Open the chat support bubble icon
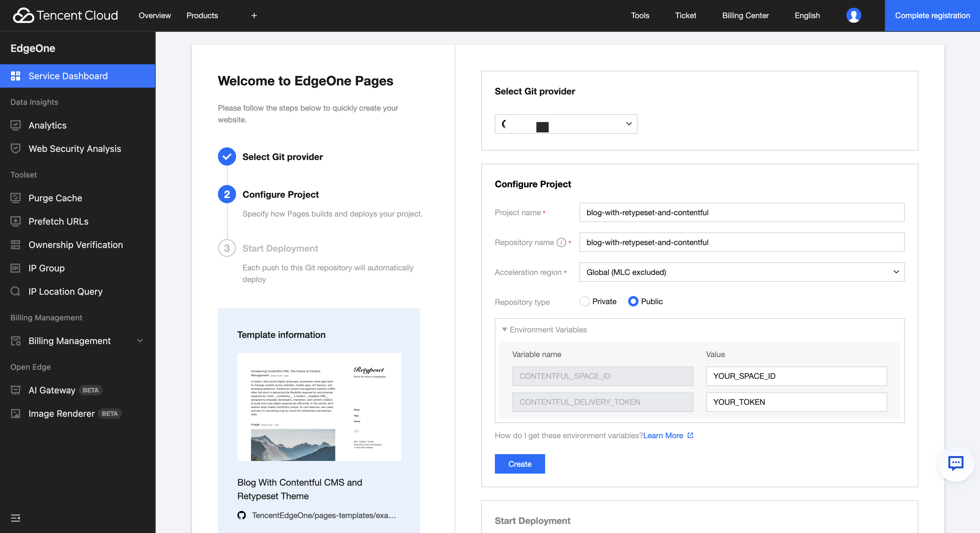 (955, 463)
